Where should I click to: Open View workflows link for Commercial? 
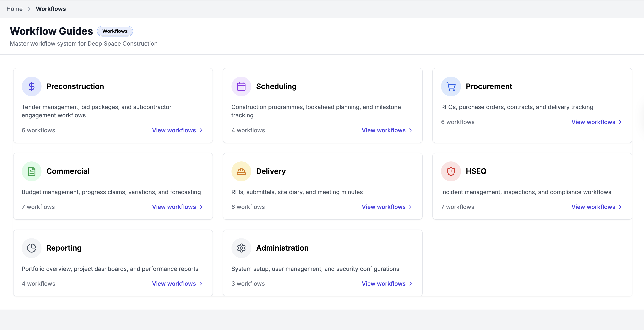tap(177, 207)
